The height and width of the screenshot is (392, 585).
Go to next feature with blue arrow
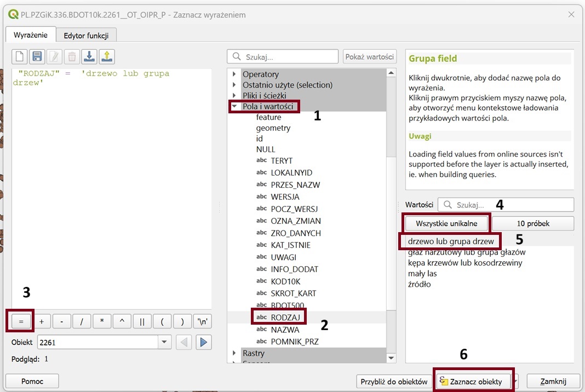[x=204, y=343]
